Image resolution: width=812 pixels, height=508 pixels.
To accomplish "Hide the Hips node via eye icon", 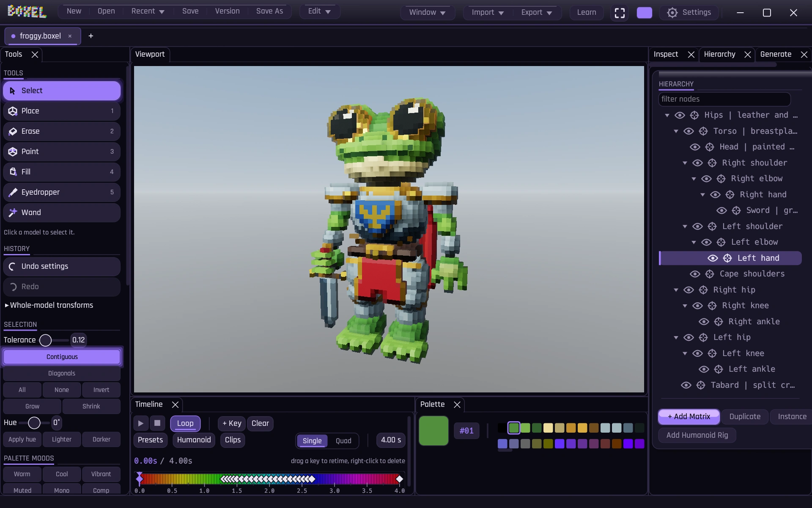I will coord(680,115).
